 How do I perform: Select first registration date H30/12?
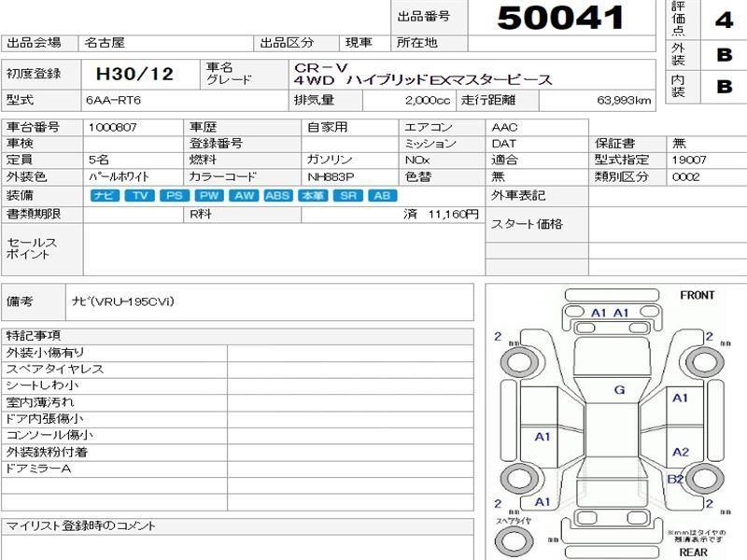click(134, 74)
